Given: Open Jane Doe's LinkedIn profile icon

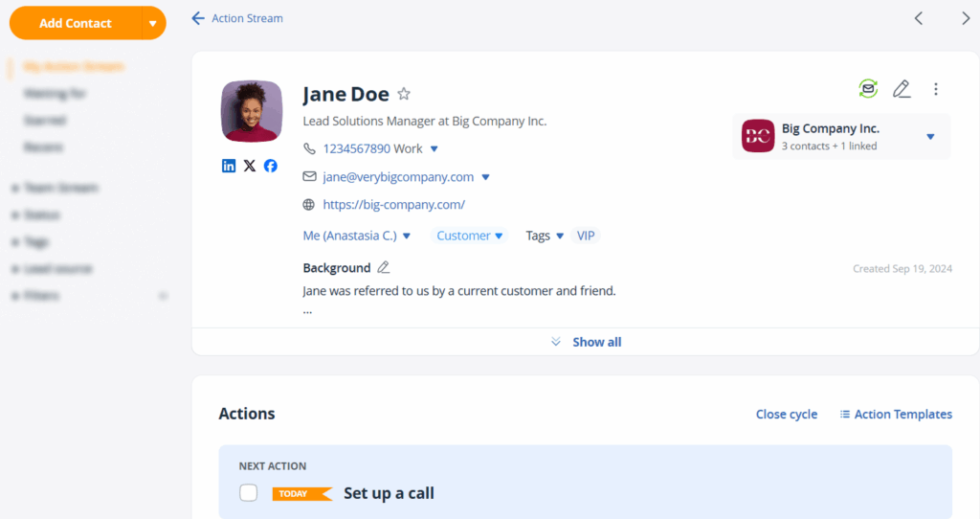Looking at the screenshot, I should (229, 166).
